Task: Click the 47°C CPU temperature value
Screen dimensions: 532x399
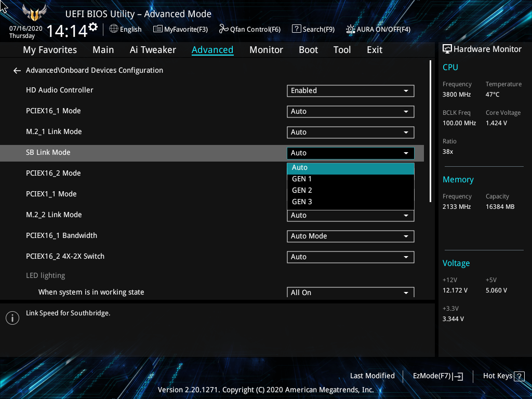Action: pos(493,95)
